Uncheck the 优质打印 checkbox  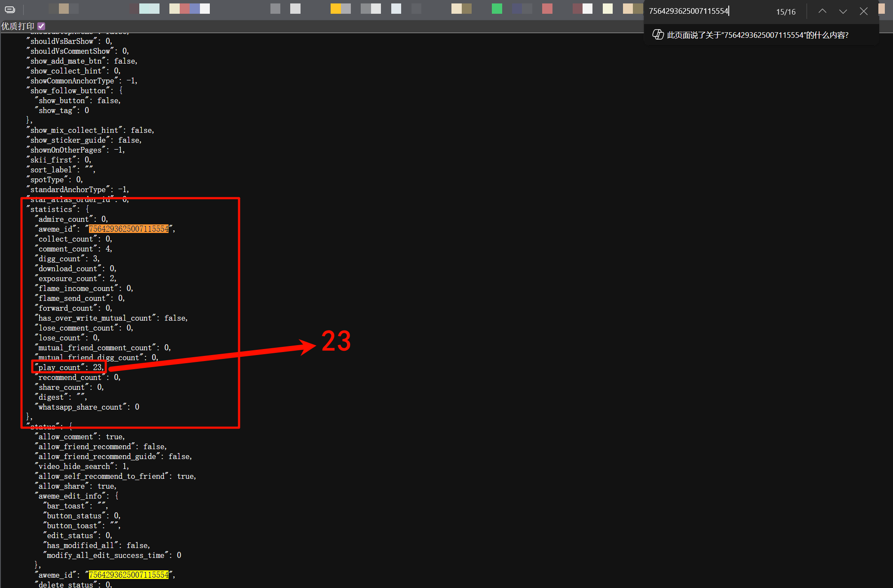point(41,26)
